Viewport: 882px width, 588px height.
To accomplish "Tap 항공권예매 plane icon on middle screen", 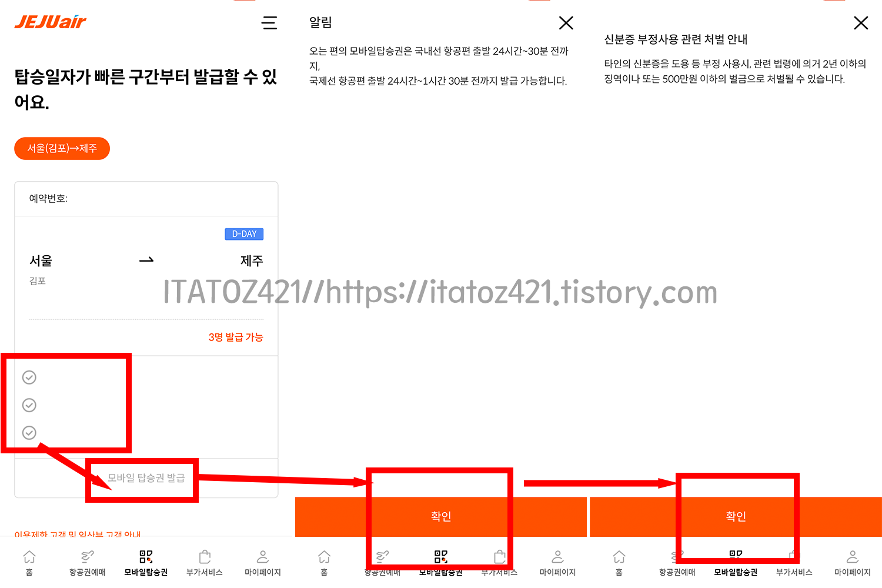I will tap(382, 556).
